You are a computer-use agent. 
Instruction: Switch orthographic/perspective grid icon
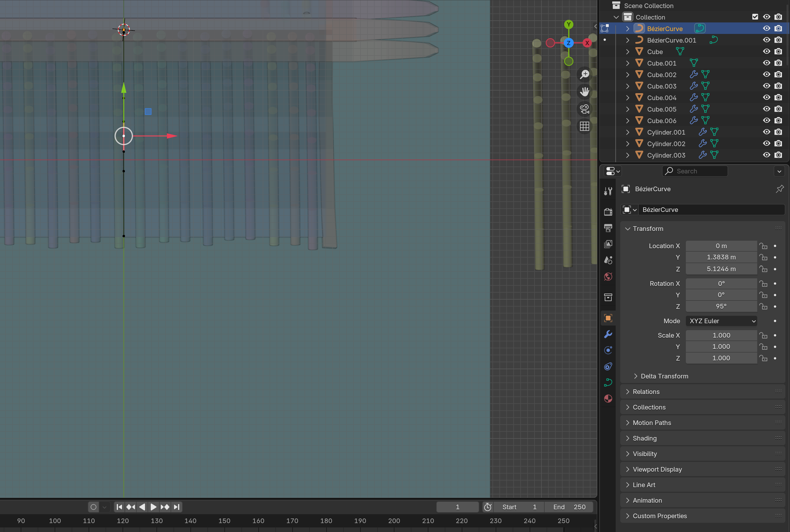pos(584,127)
